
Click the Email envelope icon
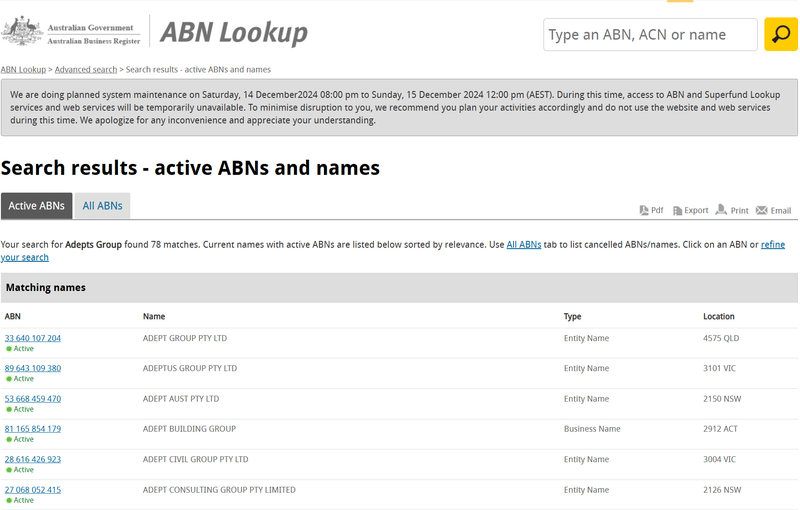(761, 210)
